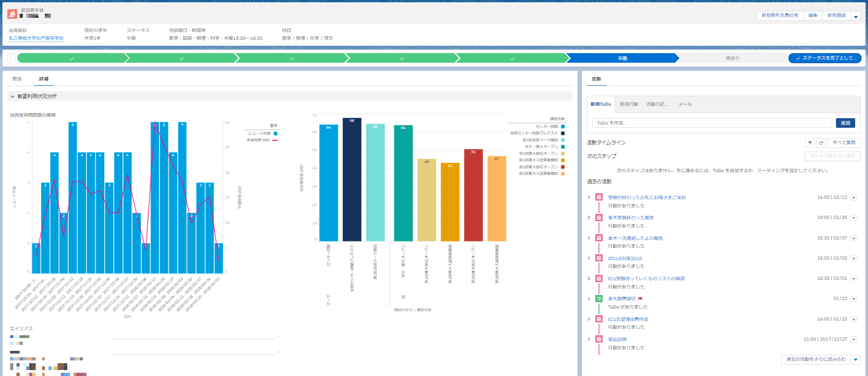Open the 私立専修大学松戸高等学校 link

click(36, 38)
